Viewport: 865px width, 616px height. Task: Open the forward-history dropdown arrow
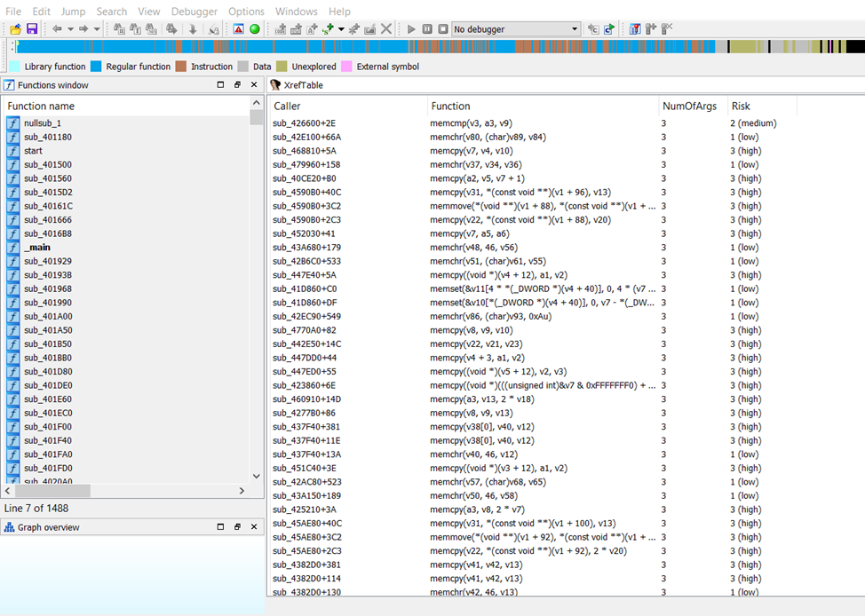pyautogui.click(x=97, y=28)
